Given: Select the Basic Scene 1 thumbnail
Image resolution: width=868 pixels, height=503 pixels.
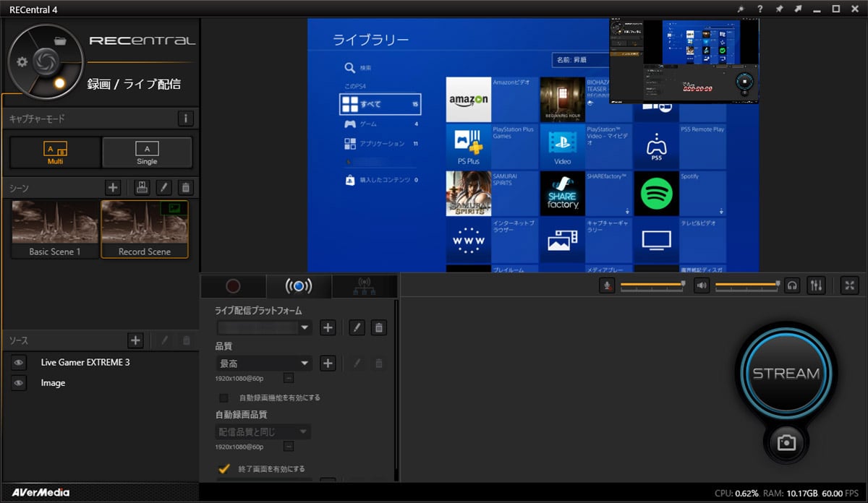Looking at the screenshot, I should 55,229.
